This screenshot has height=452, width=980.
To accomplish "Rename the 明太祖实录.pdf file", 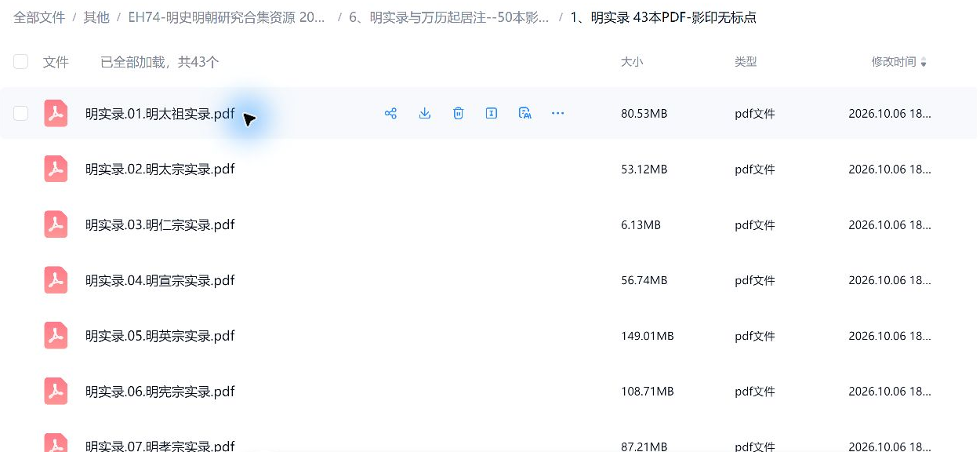I will point(492,114).
